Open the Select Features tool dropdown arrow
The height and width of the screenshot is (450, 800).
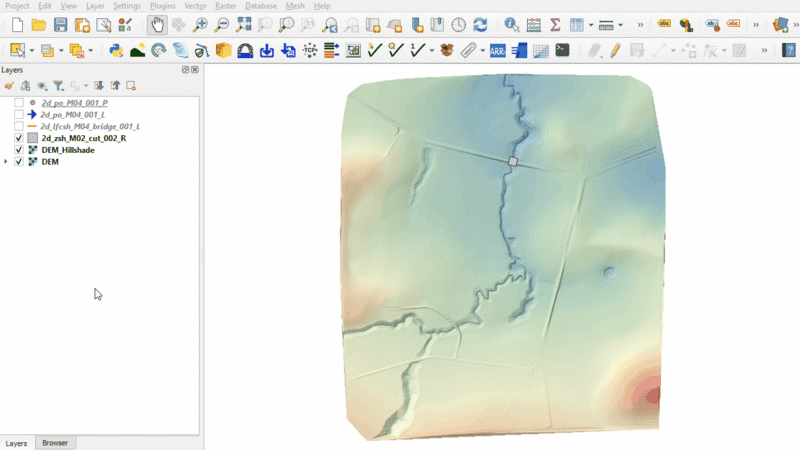pos(31,50)
